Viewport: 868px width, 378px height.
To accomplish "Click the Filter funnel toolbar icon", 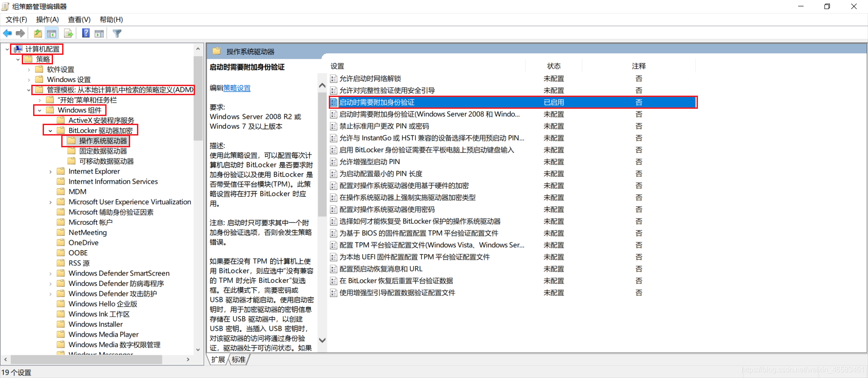I will [117, 33].
